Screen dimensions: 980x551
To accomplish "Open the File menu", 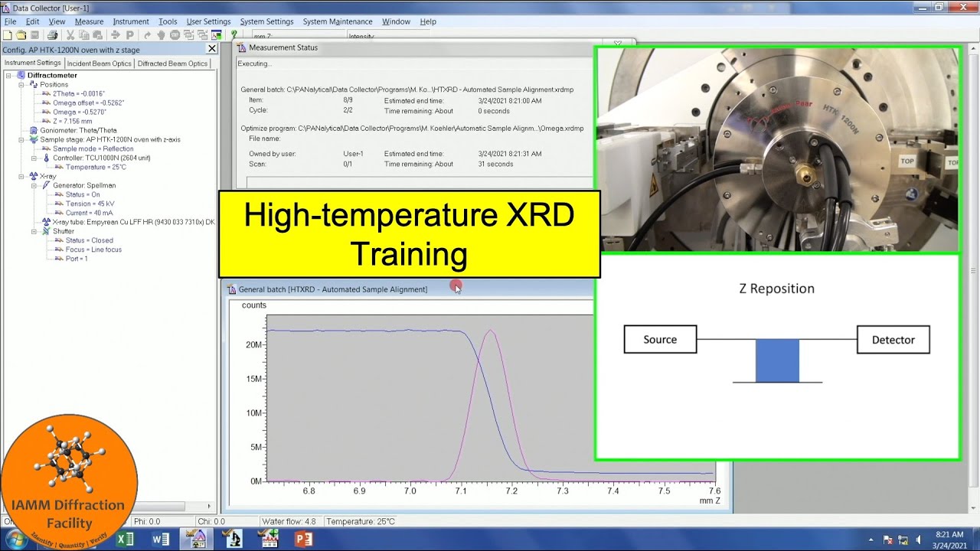I will (10, 21).
